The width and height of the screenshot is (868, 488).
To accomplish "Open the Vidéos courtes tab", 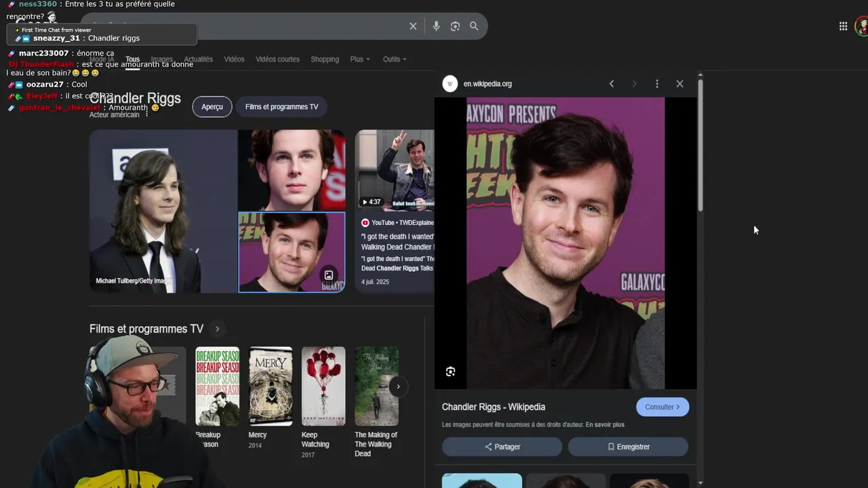I will [277, 60].
